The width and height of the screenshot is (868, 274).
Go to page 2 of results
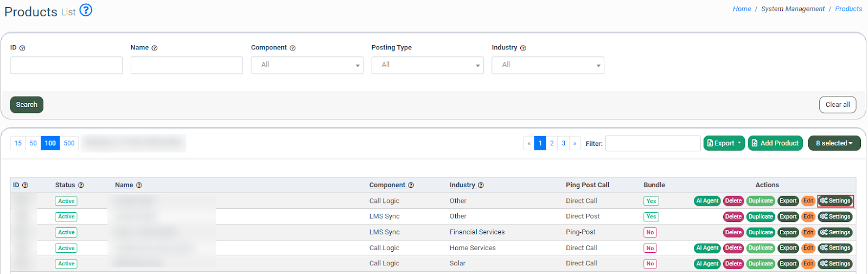pos(552,143)
